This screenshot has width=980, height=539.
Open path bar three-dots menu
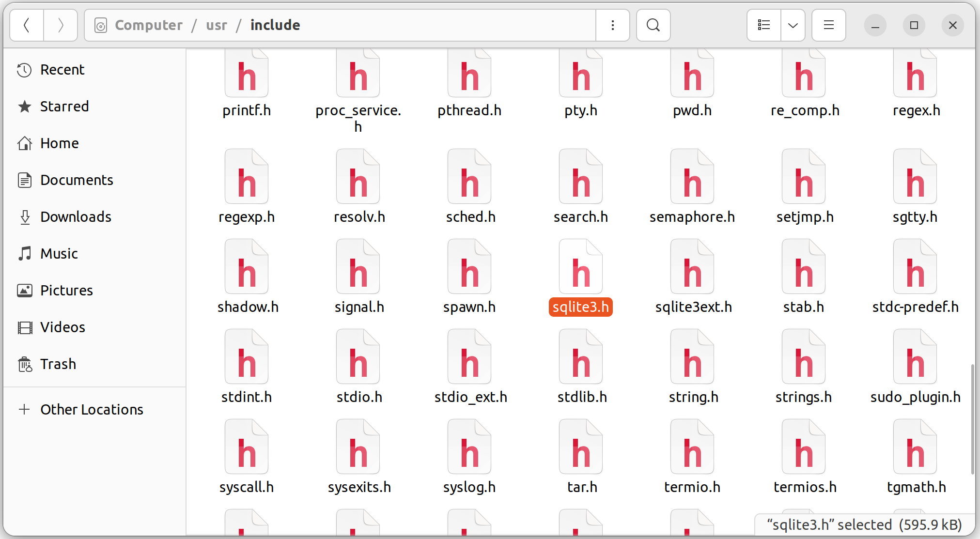coord(613,25)
